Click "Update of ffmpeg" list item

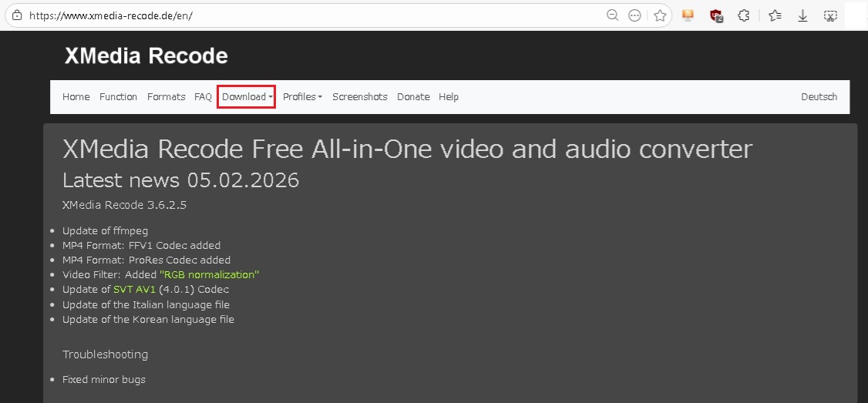[x=105, y=230]
